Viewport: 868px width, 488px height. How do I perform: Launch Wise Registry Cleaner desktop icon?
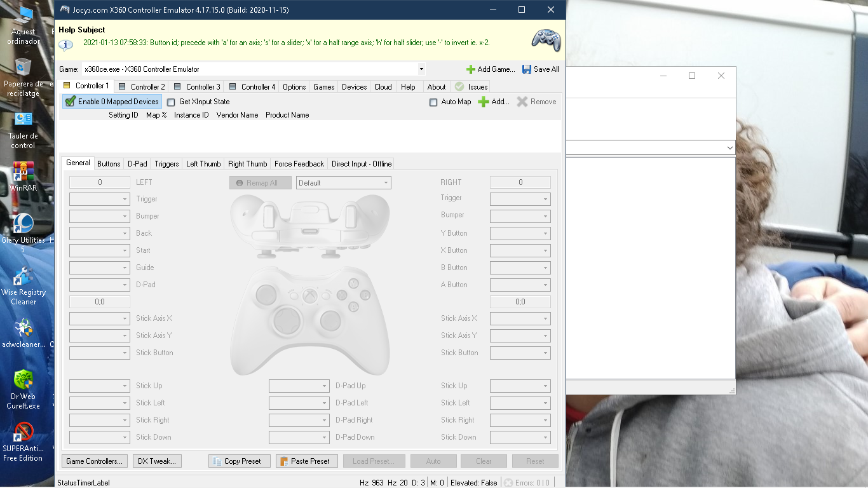click(24, 286)
